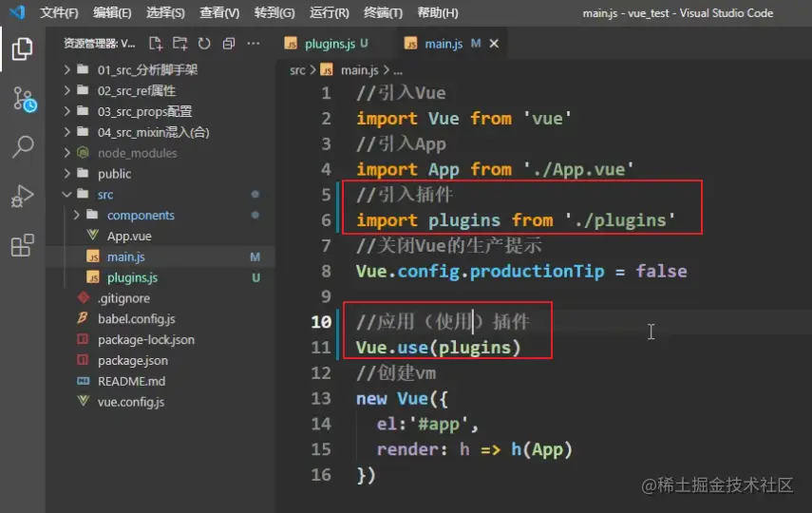Open the Explorer view in activity bar
This screenshot has width=812, height=513.
22,48
